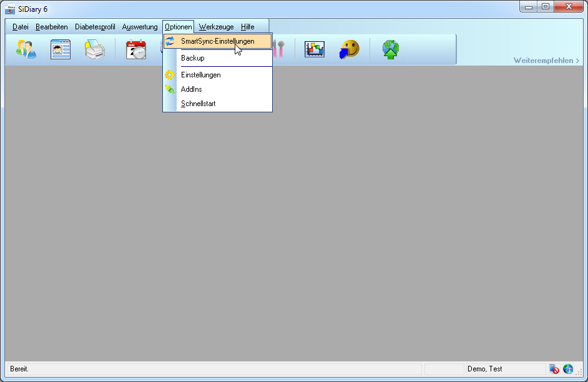588x382 pixels.
Task: Expand the Diabetesprofil menu
Action: [x=95, y=27]
